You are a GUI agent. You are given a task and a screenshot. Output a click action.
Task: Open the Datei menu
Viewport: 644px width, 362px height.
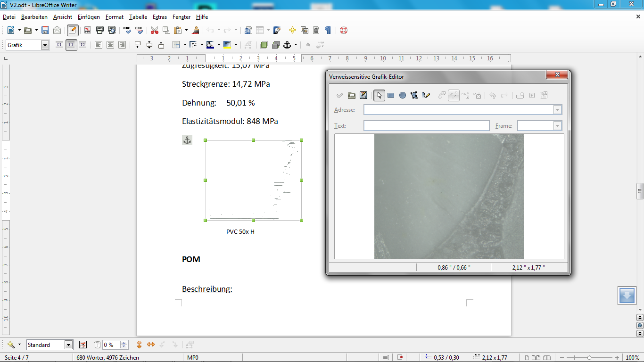click(9, 16)
